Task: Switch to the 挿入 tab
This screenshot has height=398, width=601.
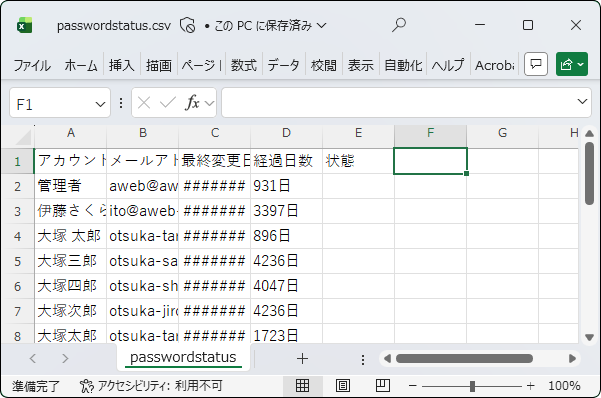Action: click(x=122, y=65)
